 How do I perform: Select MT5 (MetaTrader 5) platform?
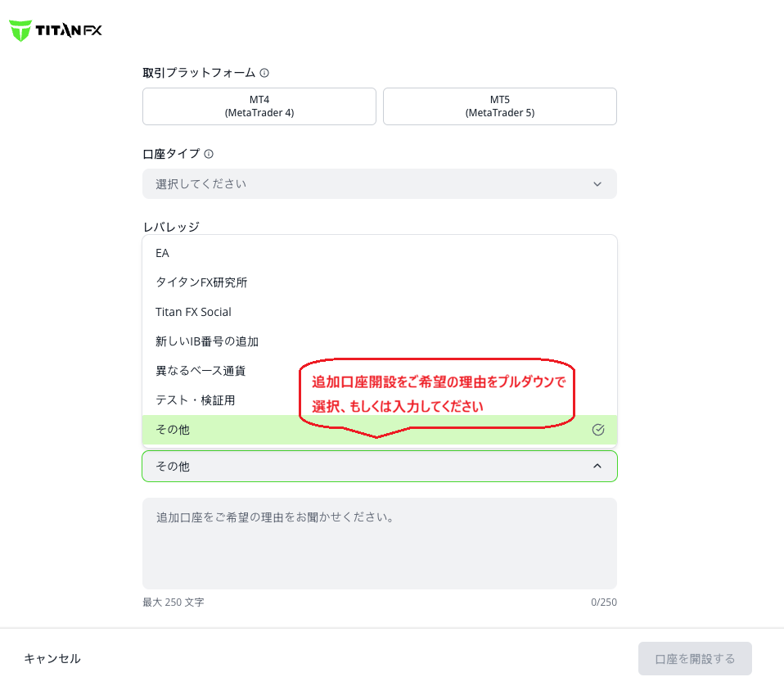(499, 106)
